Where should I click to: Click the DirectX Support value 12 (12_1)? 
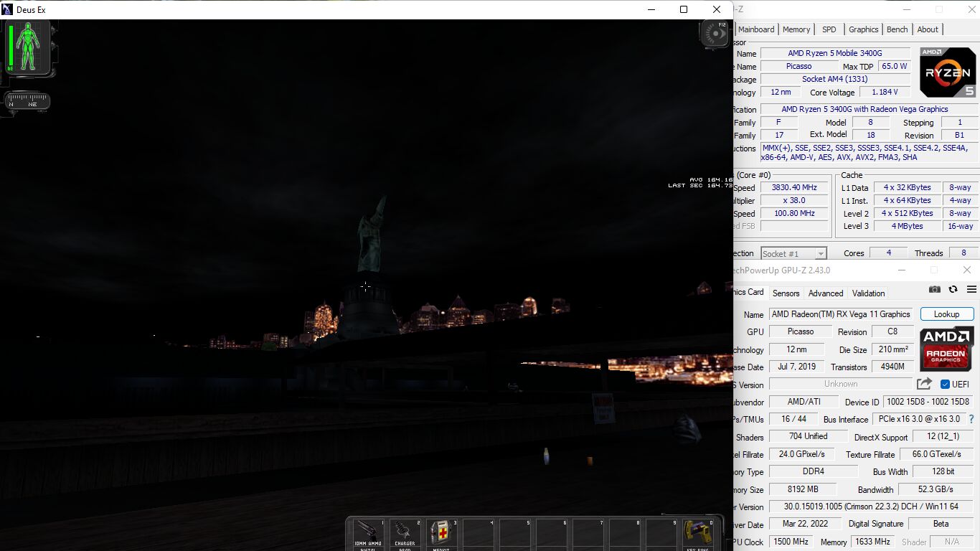[x=943, y=437]
